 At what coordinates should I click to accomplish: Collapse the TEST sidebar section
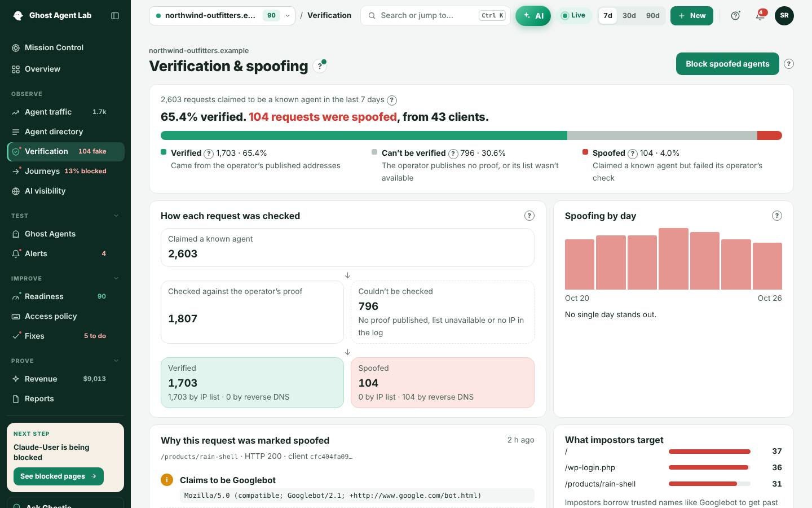point(116,216)
